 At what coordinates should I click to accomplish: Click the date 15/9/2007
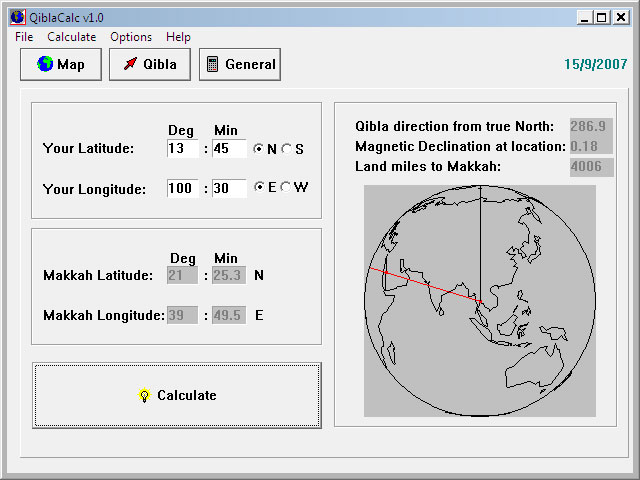[x=596, y=64]
